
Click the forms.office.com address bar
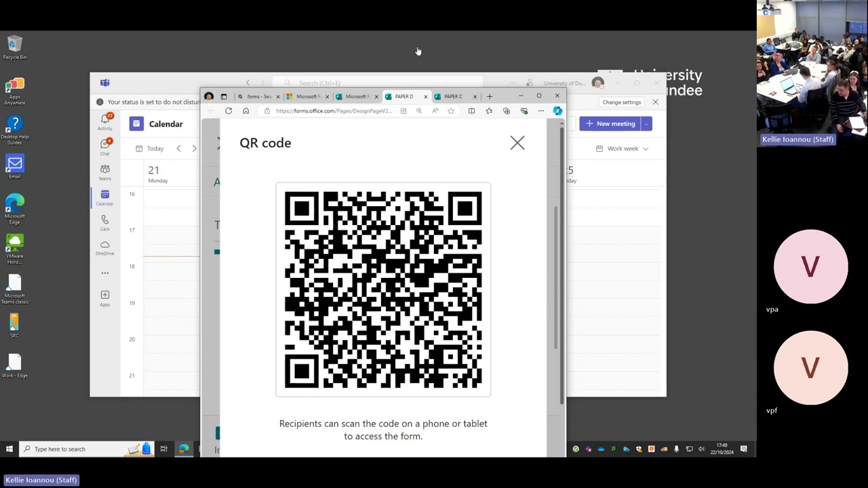(x=332, y=111)
